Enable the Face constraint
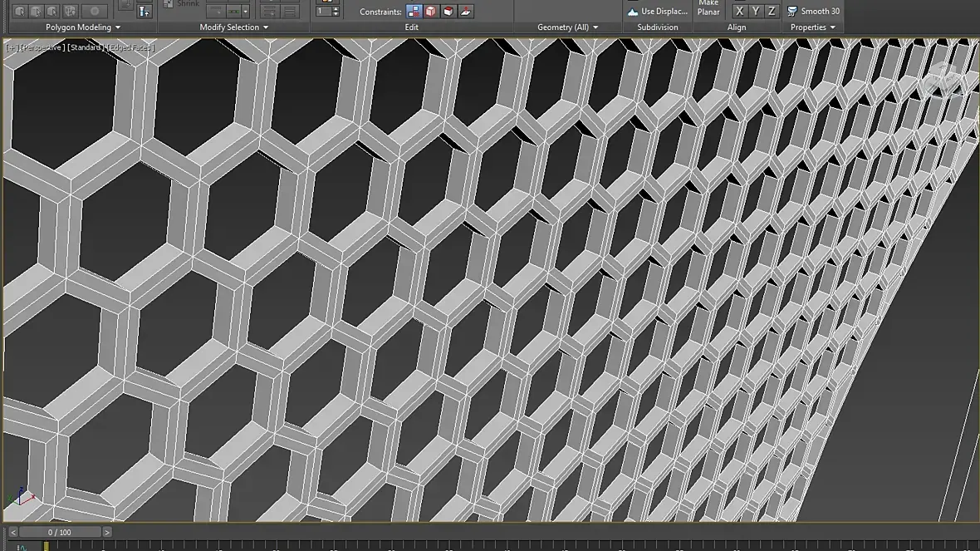This screenshot has height=551, width=980. pyautogui.click(x=448, y=12)
